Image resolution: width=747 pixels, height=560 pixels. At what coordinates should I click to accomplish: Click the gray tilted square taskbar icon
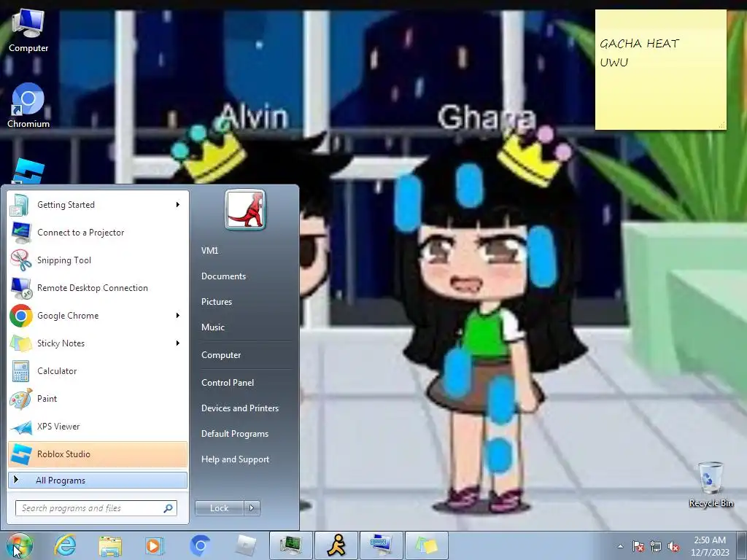(246, 545)
